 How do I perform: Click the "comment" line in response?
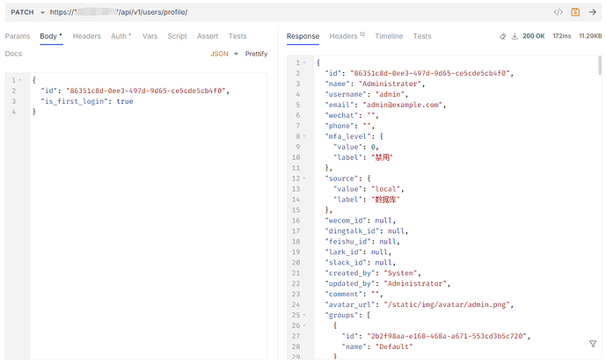tap(354, 294)
